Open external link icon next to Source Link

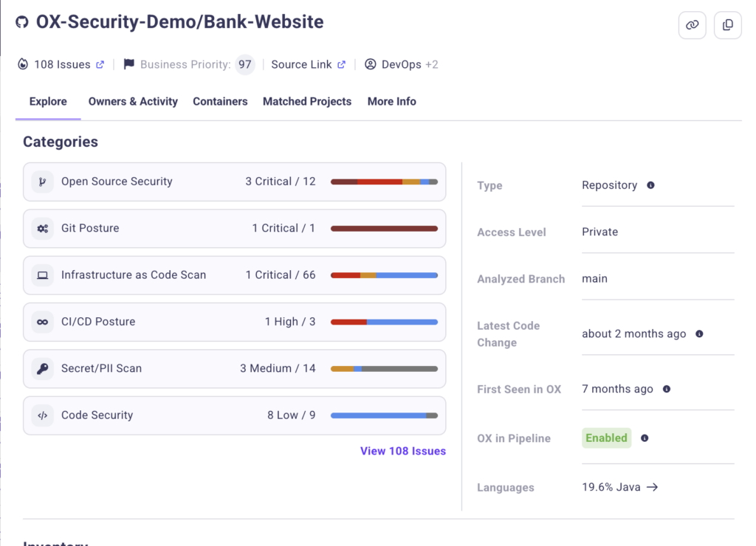point(341,65)
